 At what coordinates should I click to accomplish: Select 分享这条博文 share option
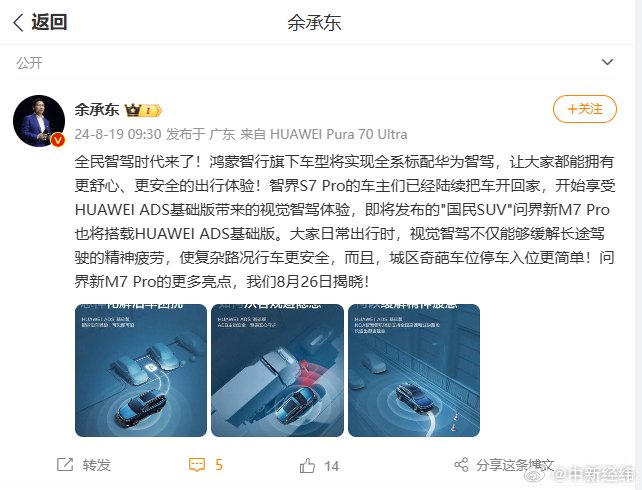point(515,465)
